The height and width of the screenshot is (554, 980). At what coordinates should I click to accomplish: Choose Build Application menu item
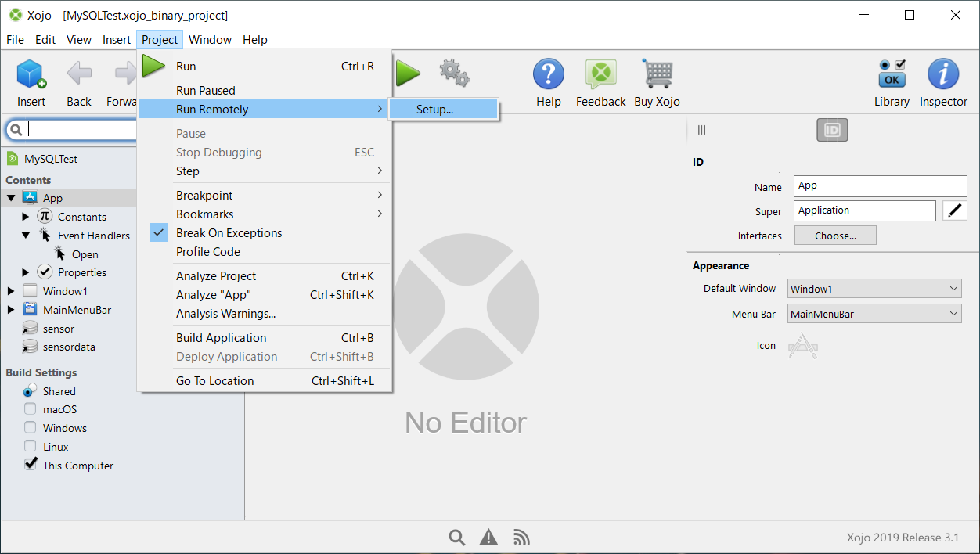tap(265, 338)
